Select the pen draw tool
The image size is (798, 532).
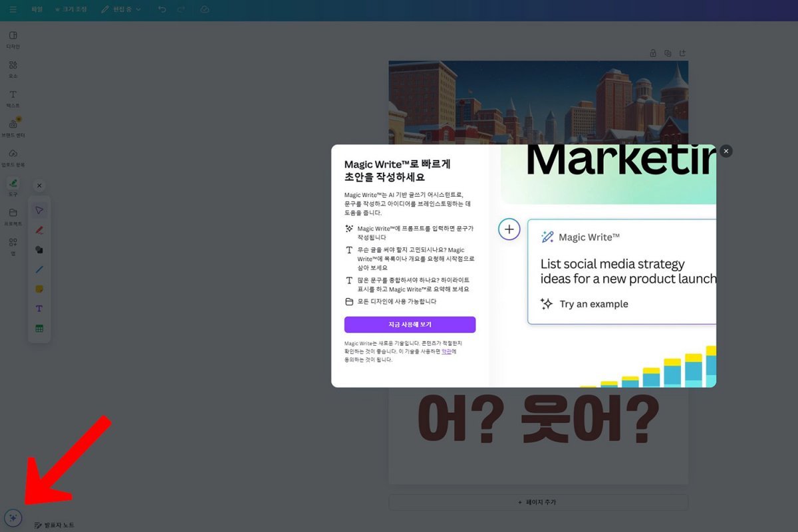[x=39, y=230]
